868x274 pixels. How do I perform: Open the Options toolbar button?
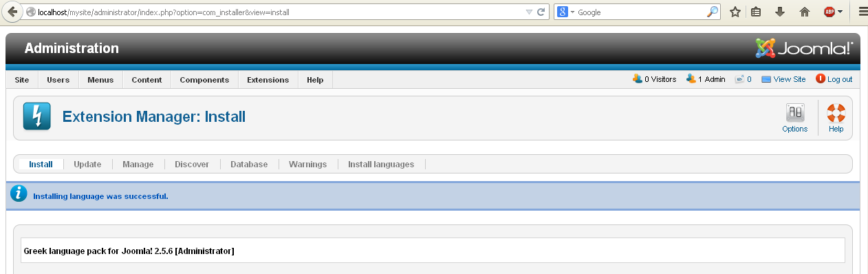(x=795, y=118)
